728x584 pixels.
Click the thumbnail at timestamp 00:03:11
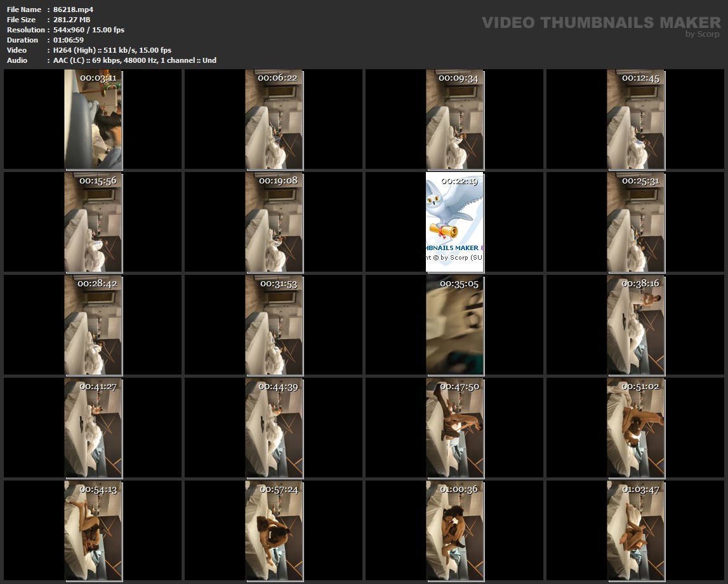93,119
